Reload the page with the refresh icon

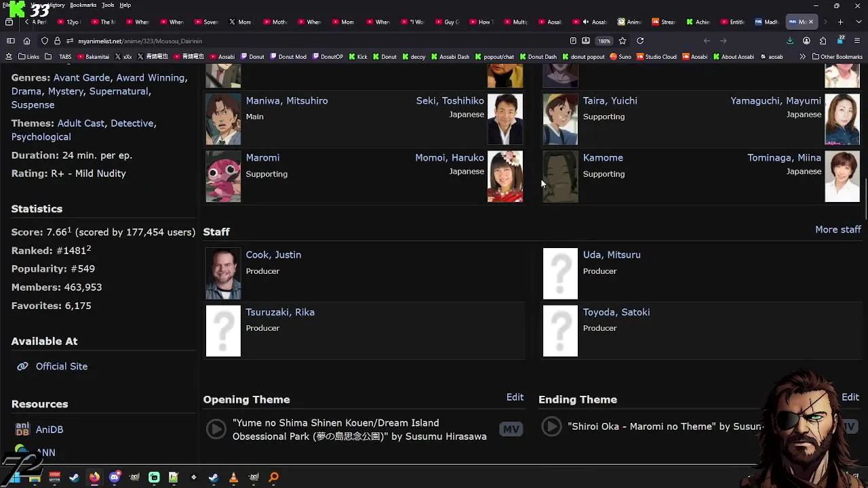click(639, 41)
